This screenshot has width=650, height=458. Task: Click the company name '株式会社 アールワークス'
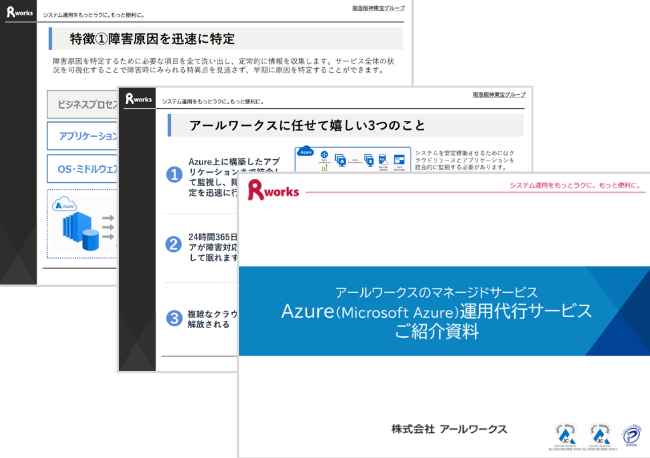point(449,429)
